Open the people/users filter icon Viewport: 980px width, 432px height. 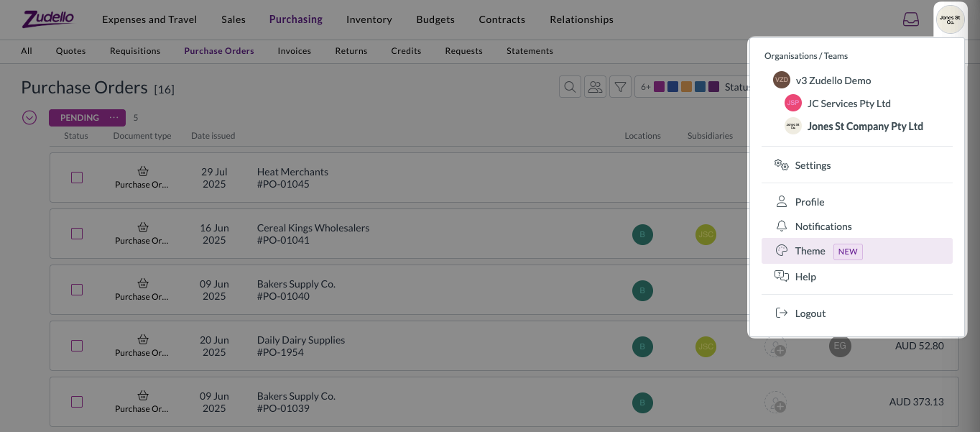click(x=595, y=87)
